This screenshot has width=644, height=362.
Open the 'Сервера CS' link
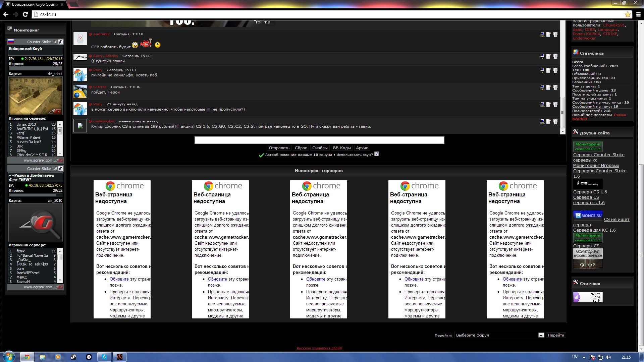coord(586,197)
